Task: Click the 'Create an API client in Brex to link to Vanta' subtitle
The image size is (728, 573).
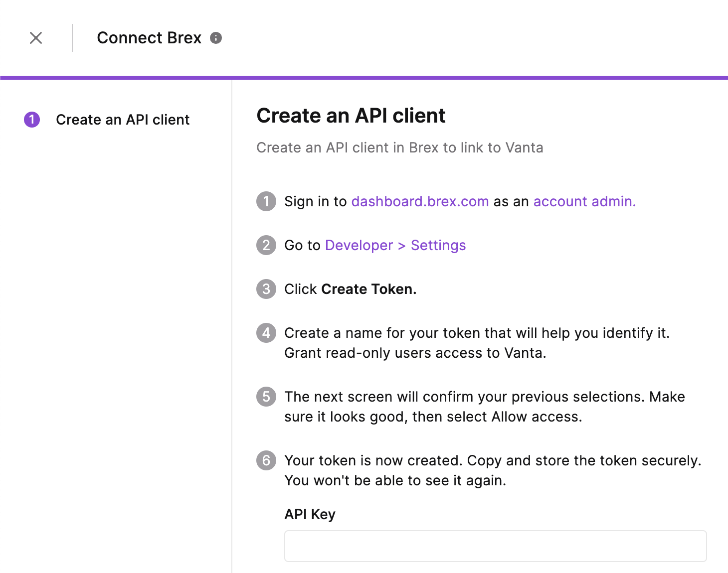Action: (400, 147)
